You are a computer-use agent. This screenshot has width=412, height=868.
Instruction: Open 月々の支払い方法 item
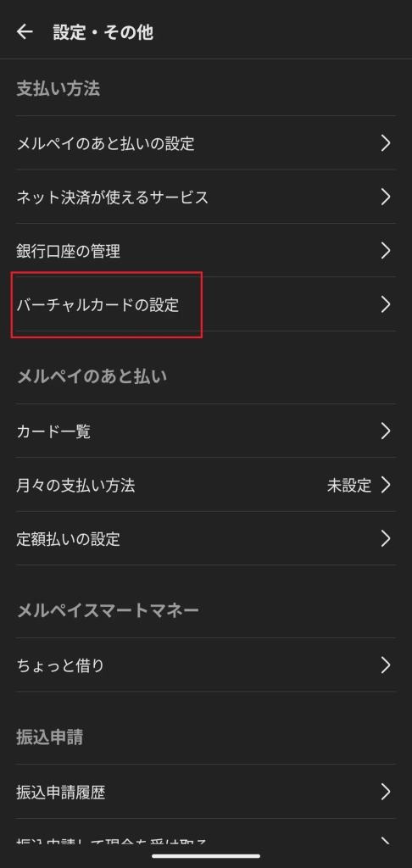[206, 486]
